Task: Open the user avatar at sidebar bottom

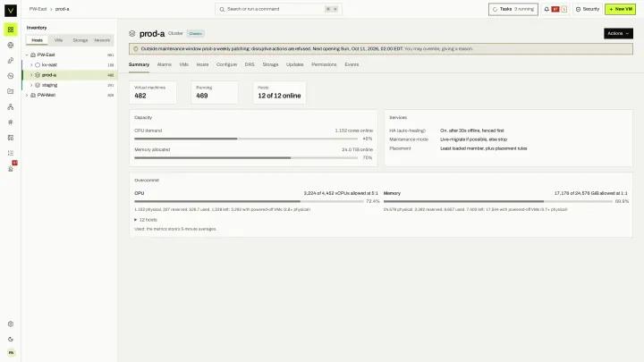Action: click(x=11, y=352)
